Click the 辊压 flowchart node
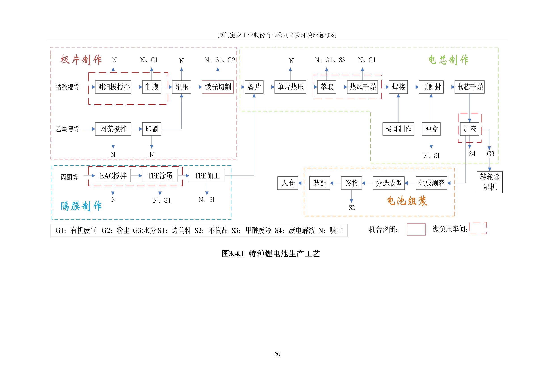 coord(181,87)
